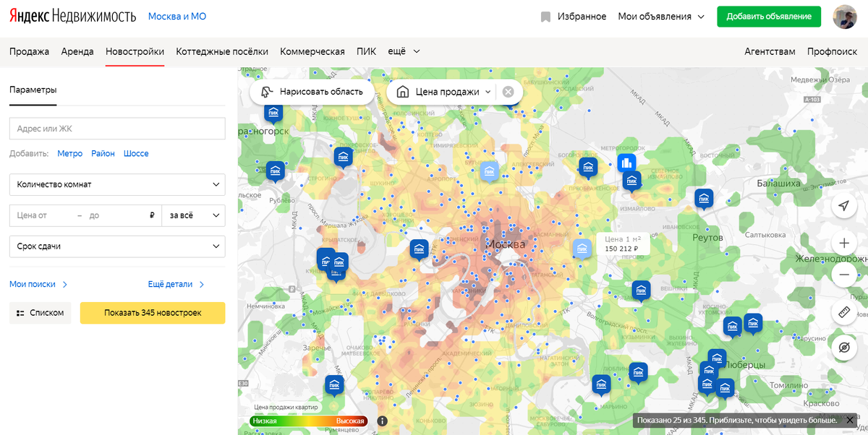Open ПИК marker near Реутов
The width and height of the screenshot is (868, 435).
(704, 198)
